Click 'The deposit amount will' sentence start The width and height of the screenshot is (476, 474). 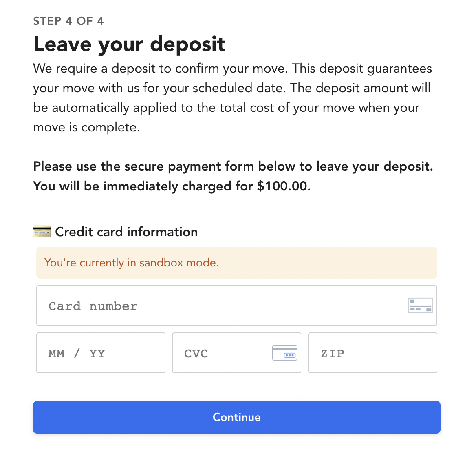pyautogui.click(x=360, y=88)
